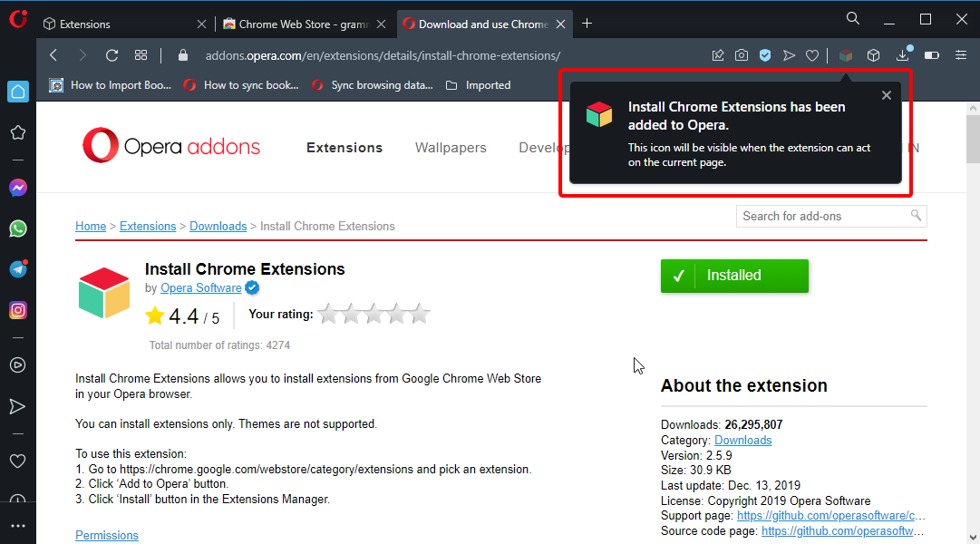
Task: Rate the extension five stars
Action: (419, 315)
